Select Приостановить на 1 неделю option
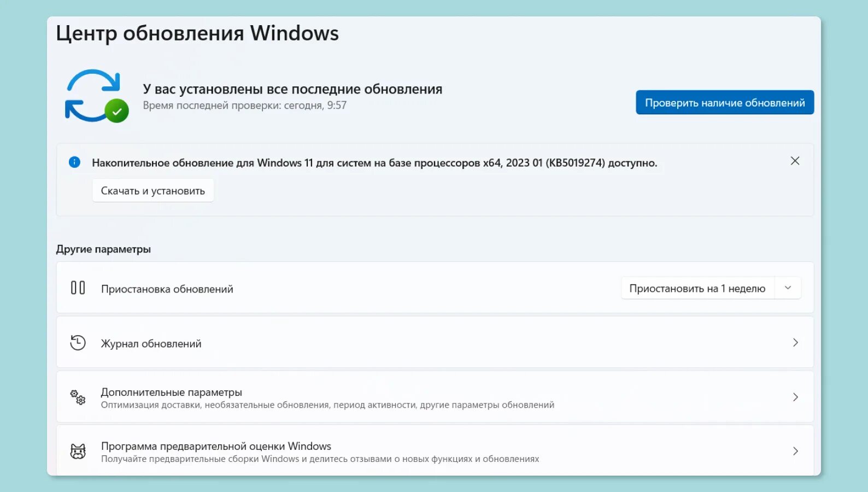The height and width of the screenshot is (492, 868). tap(697, 289)
